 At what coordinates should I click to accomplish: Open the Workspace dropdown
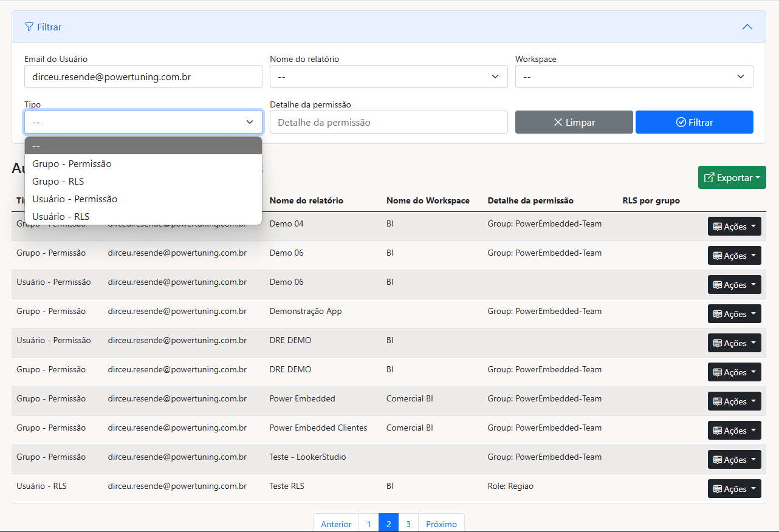[634, 77]
